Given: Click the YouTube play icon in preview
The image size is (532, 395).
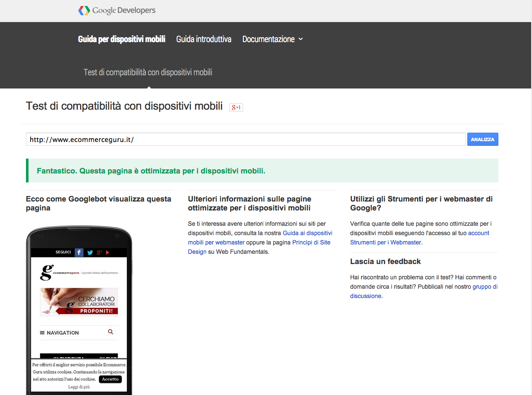Looking at the screenshot, I should click(x=107, y=253).
